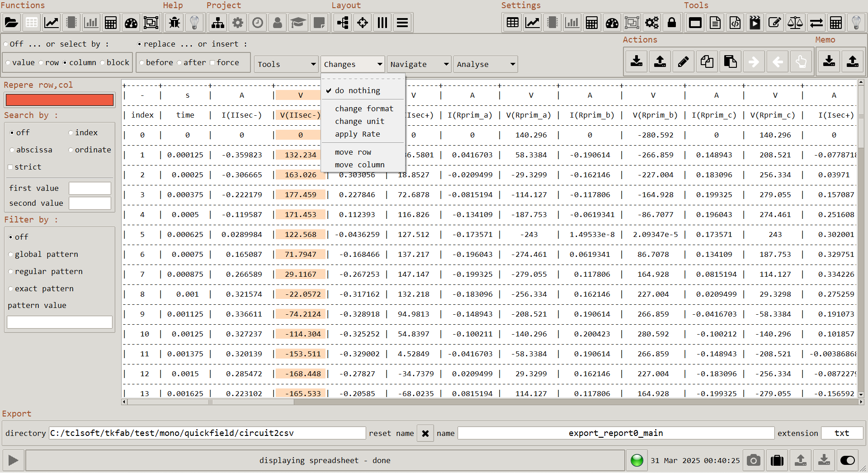868x473 pixels.
Task: Open the Navigate dropdown
Action: [x=419, y=64]
